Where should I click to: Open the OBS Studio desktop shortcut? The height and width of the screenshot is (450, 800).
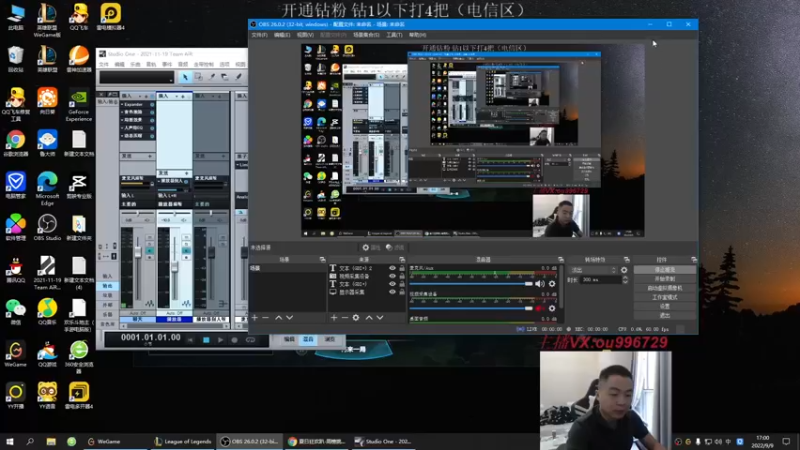(x=47, y=228)
